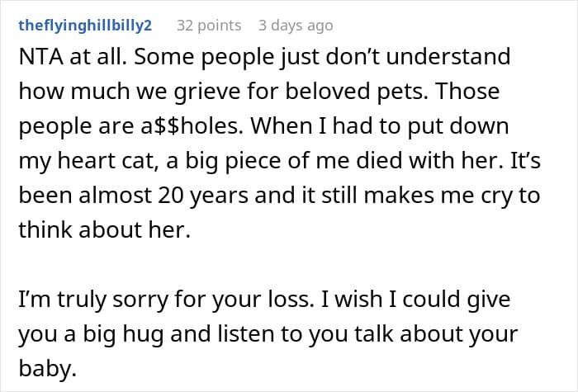578x392 pixels.
Task: Open theflyinghillbilly2 user profile link
Action: [85, 26]
